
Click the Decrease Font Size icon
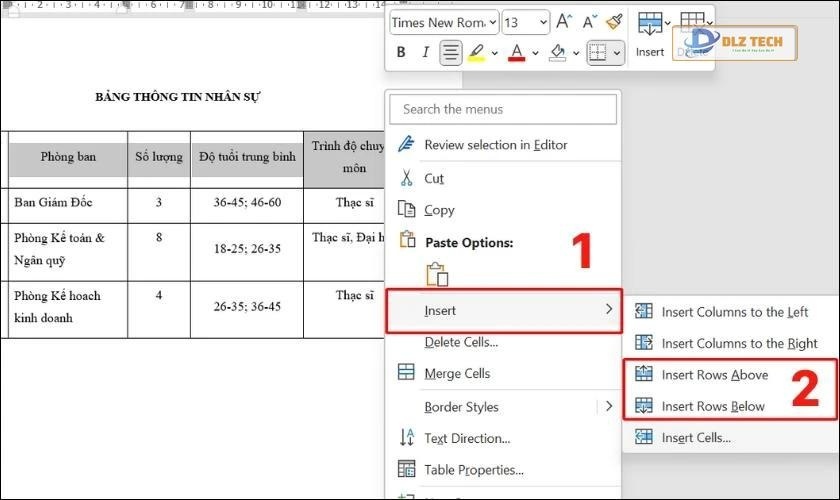[x=589, y=22]
